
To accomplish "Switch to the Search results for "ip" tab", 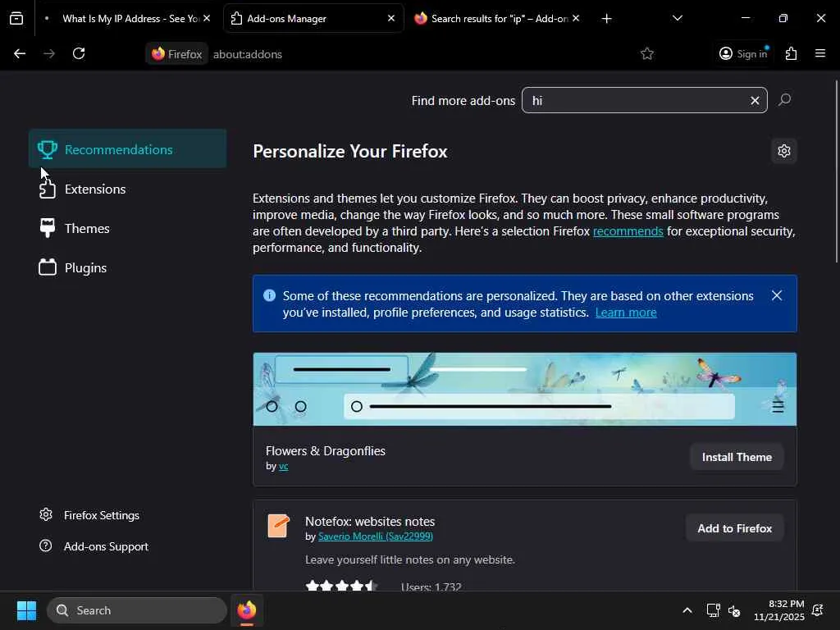I will [x=496, y=19].
